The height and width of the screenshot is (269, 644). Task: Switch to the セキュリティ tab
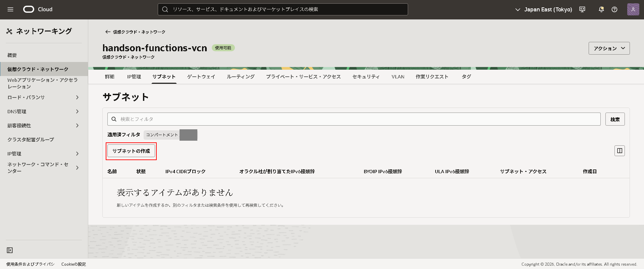[x=366, y=77]
